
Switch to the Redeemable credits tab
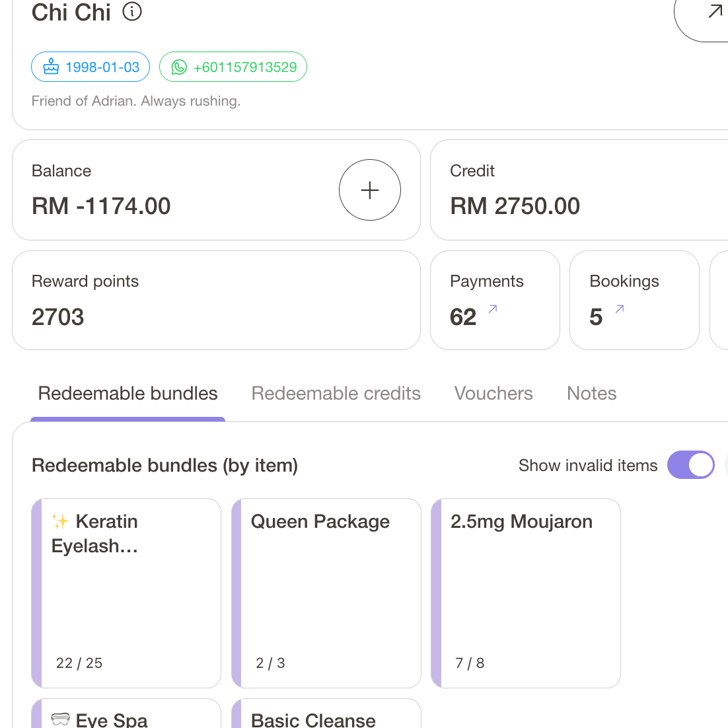coord(336,394)
